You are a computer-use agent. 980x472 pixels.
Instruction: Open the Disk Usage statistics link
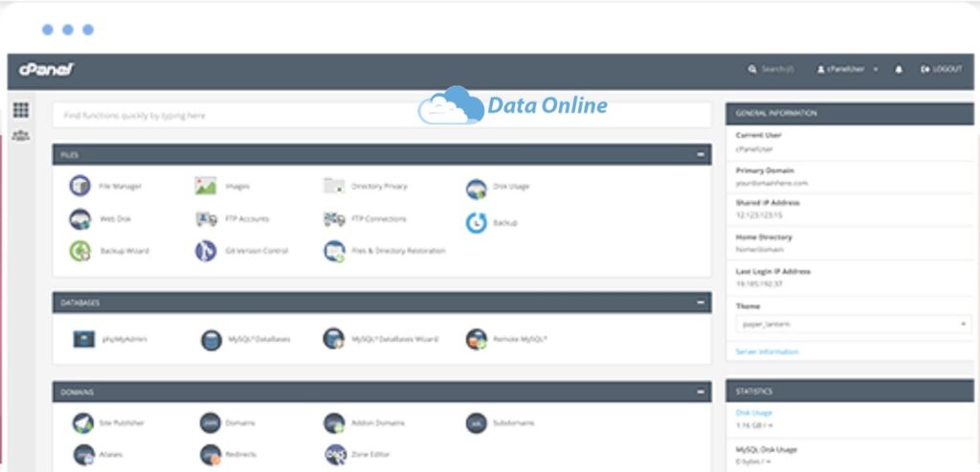coord(754,413)
